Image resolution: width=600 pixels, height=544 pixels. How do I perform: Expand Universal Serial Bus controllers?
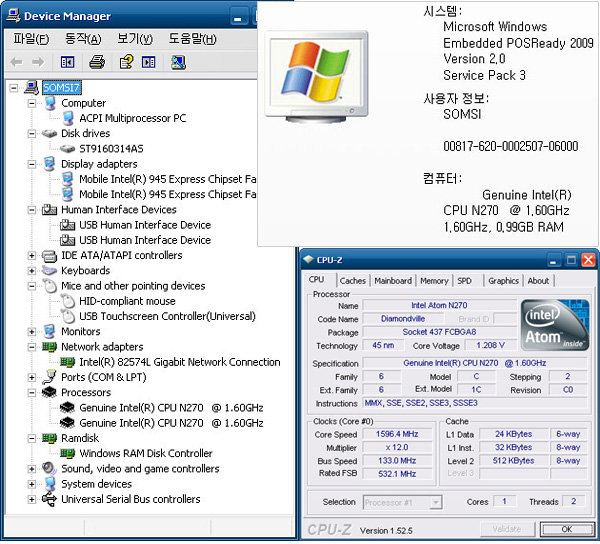pos(32,499)
